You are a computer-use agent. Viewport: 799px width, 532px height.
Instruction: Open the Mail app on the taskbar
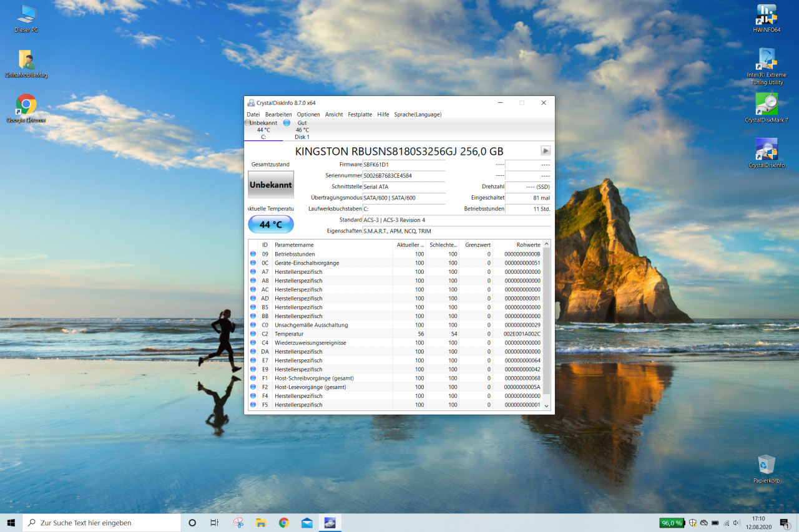click(307, 523)
